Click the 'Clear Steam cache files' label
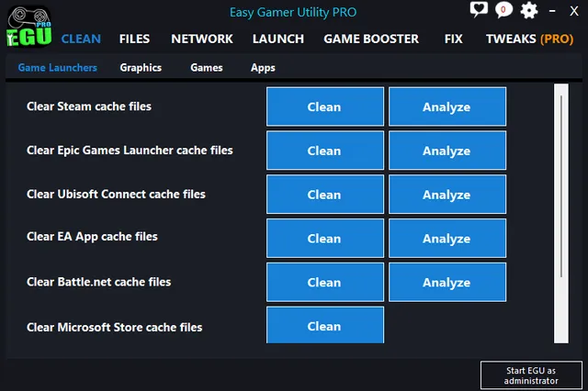The width and height of the screenshot is (588, 391). pyautogui.click(x=89, y=106)
